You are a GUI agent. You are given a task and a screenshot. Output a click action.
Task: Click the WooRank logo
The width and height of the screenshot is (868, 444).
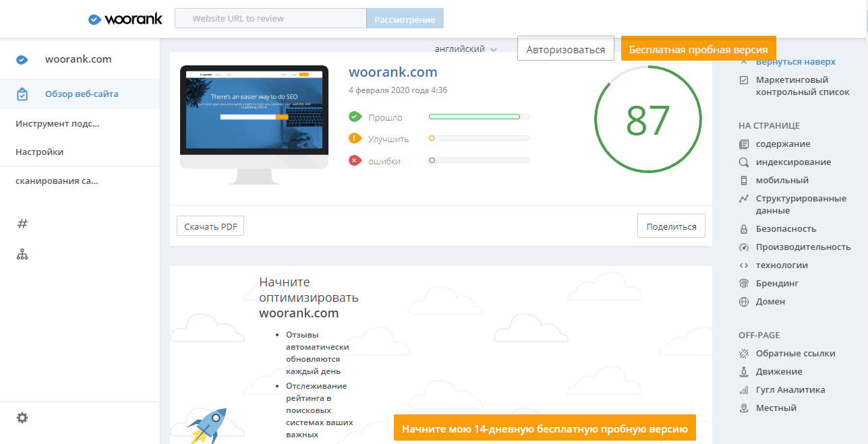tap(125, 19)
